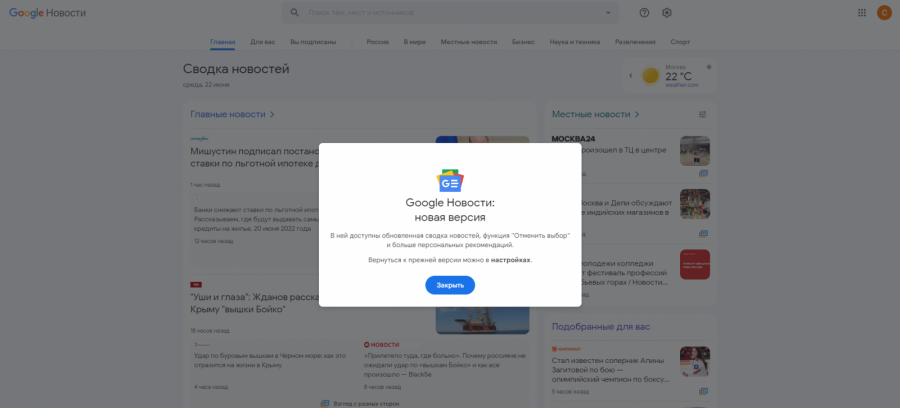Click the weather widget previous arrow
Image resolution: width=900 pixels, height=408 pixels.
tap(630, 76)
